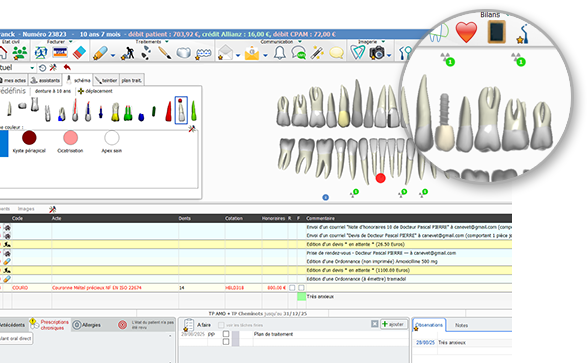Screen dimensions: 588x363
Task: Open the red heart Bilans icon
Action: (466, 32)
